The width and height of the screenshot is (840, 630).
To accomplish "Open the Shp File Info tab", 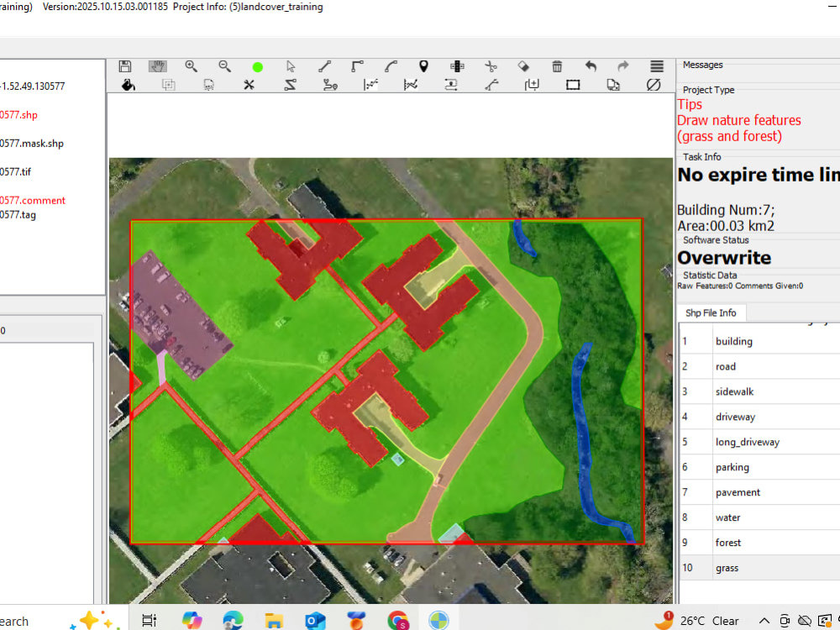I will 711,312.
